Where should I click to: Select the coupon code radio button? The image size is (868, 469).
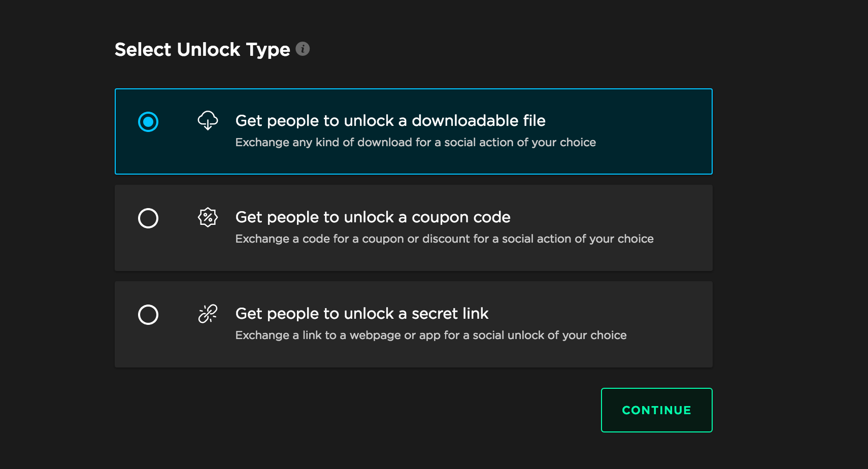(x=148, y=218)
